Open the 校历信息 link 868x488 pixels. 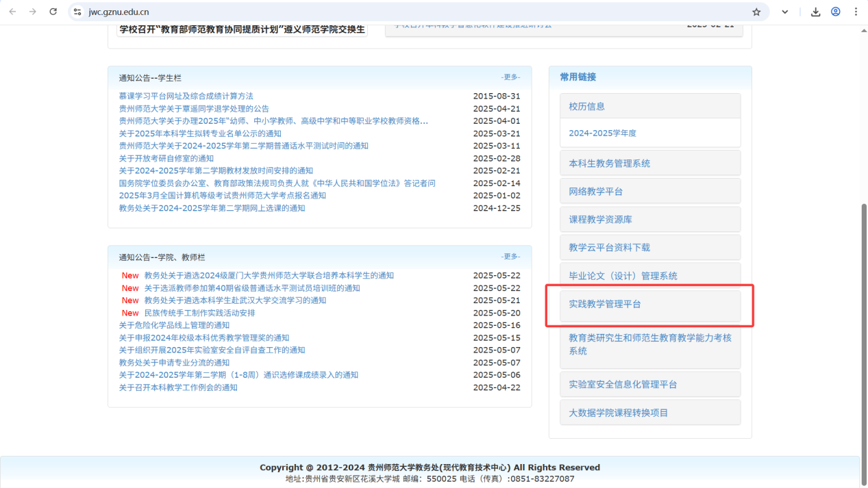(x=586, y=106)
